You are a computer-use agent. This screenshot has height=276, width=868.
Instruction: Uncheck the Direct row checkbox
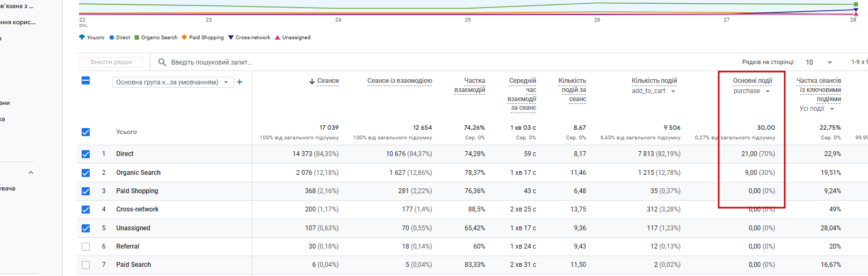[85, 154]
